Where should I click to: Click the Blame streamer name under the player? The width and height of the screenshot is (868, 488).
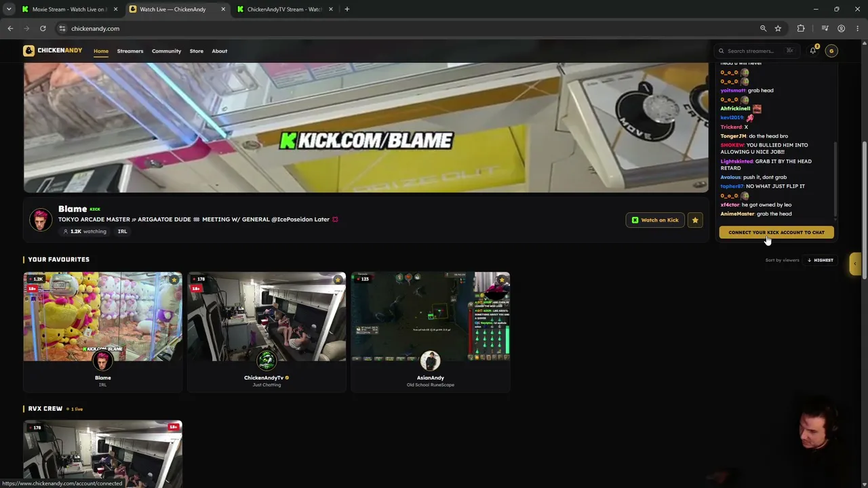tap(73, 209)
